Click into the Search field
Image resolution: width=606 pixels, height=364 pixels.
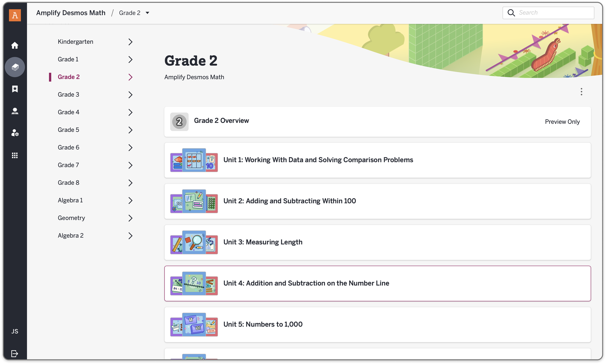click(548, 13)
